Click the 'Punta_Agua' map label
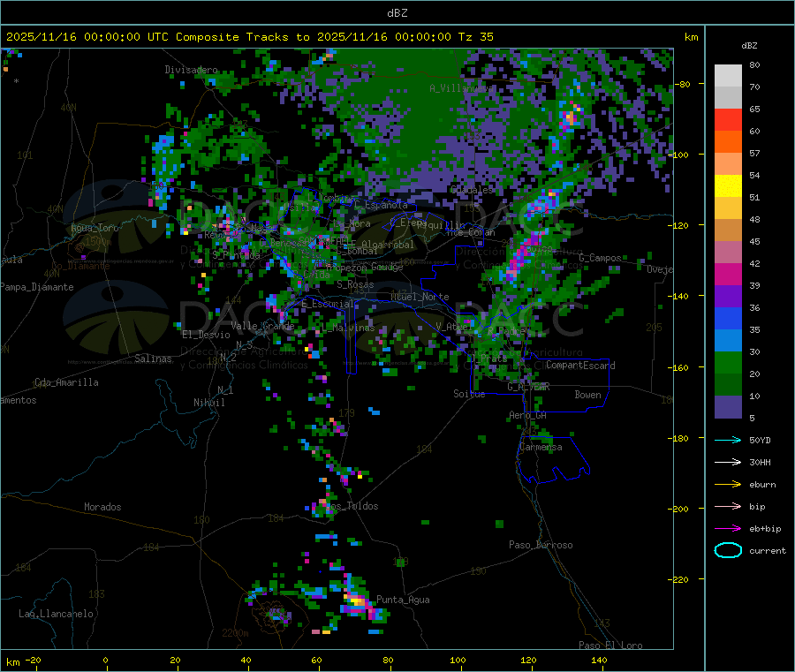 [x=403, y=600]
